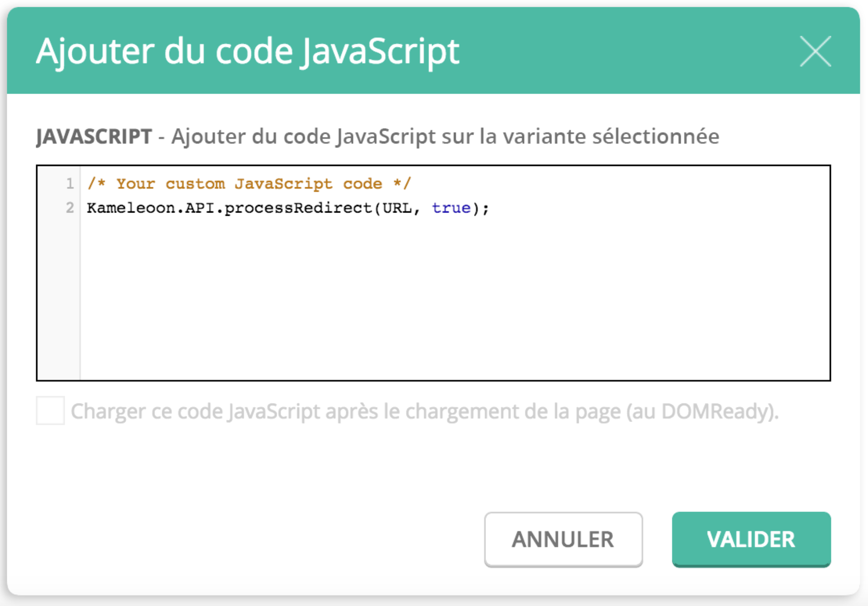Click the ANNULER button
The height and width of the screenshot is (606, 868).
[563, 539]
